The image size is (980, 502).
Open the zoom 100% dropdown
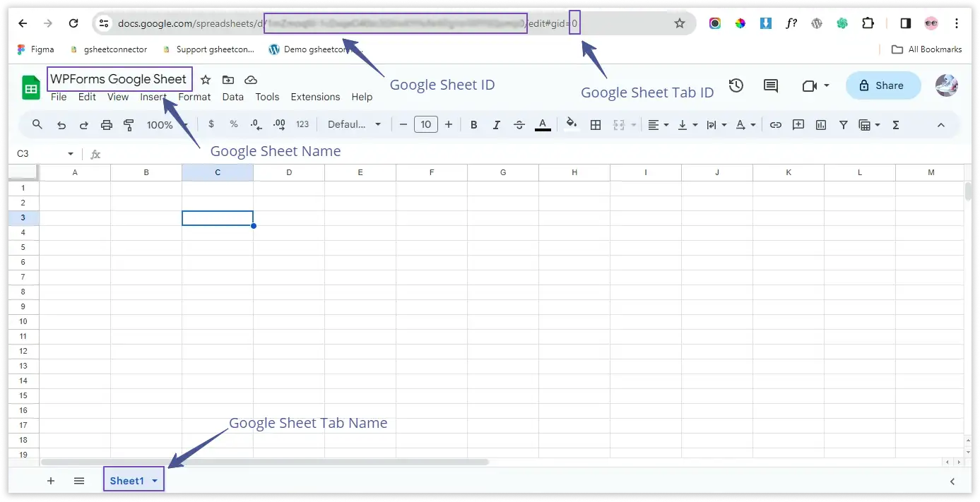165,125
